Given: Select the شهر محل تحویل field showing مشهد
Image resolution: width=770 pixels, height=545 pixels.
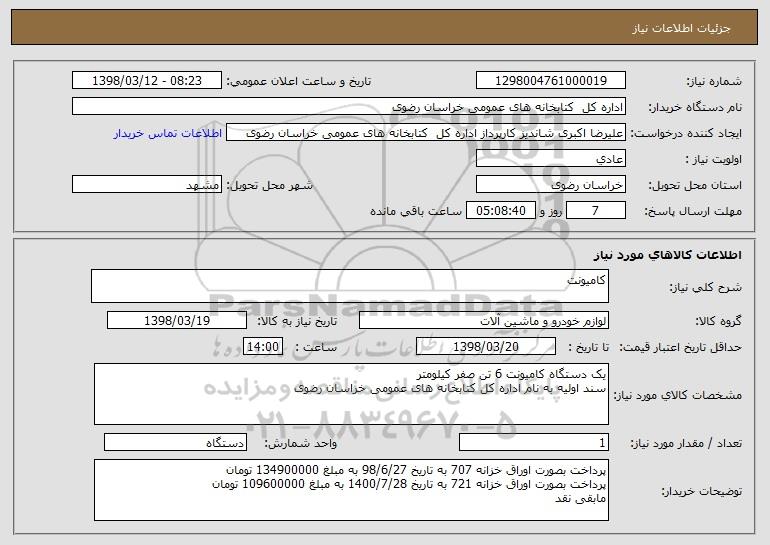Looking at the screenshot, I should [x=148, y=185].
